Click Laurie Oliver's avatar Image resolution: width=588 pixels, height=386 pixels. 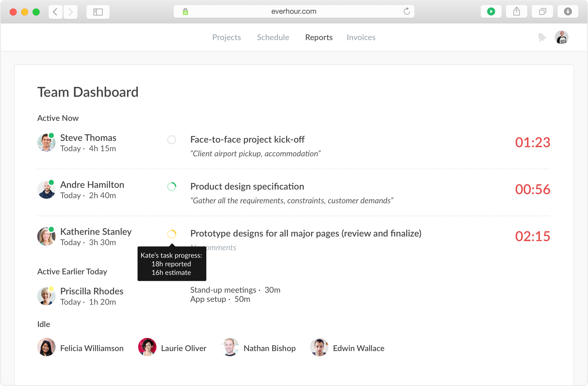[x=147, y=347]
